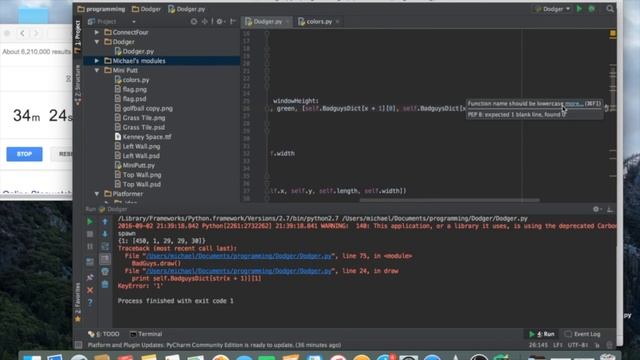Click the down arrow in Run panel
Viewport: 640px width, 360px height.
click(x=105, y=234)
